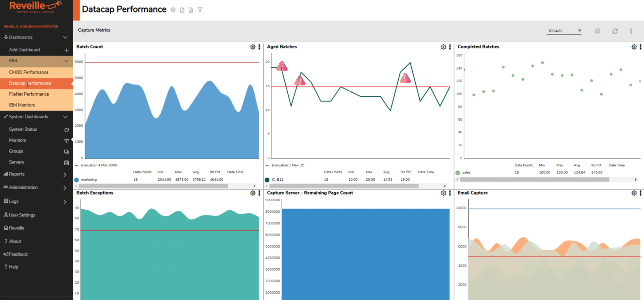The image size is (644, 300).
Task: Open Completed Batches chart settings gear
Action: click(x=634, y=47)
